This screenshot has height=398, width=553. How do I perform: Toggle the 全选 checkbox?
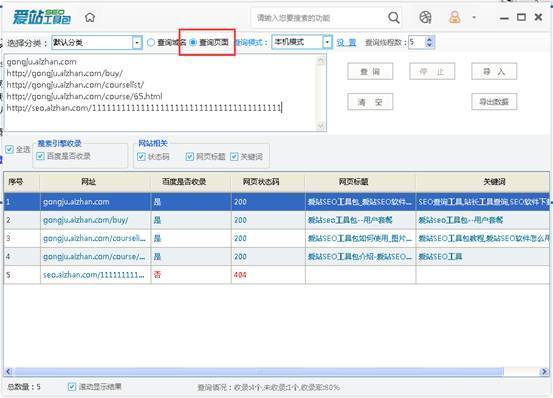click(x=9, y=149)
